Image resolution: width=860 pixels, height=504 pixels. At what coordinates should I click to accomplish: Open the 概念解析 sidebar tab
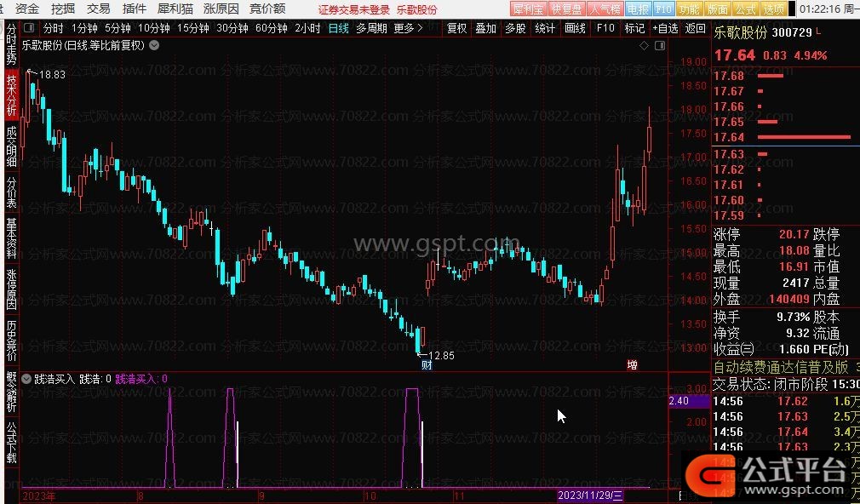11,392
